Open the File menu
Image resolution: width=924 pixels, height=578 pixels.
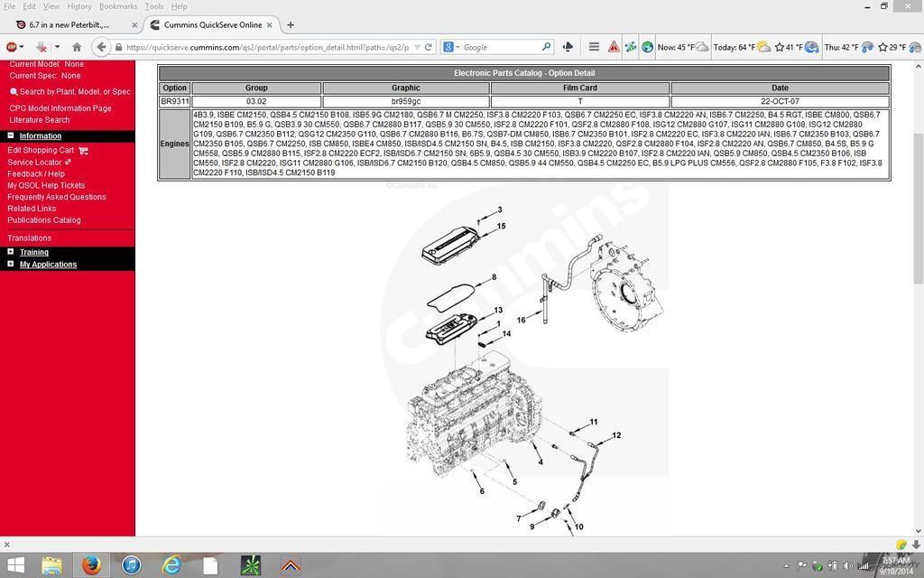9,6
